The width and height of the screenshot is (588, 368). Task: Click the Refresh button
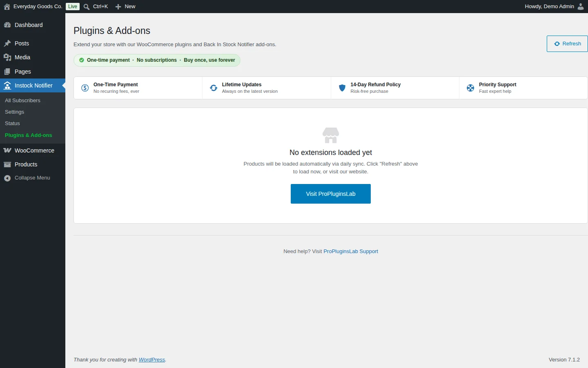(567, 44)
